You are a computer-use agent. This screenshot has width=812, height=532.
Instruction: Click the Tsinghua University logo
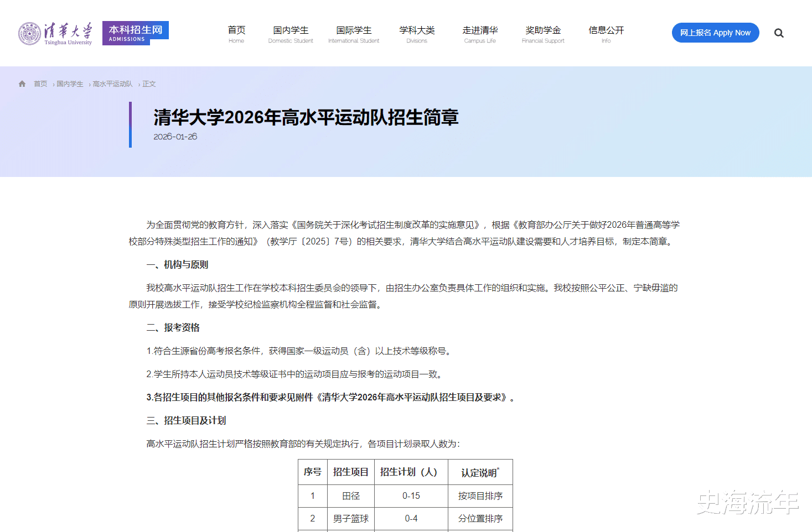click(x=55, y=33)
